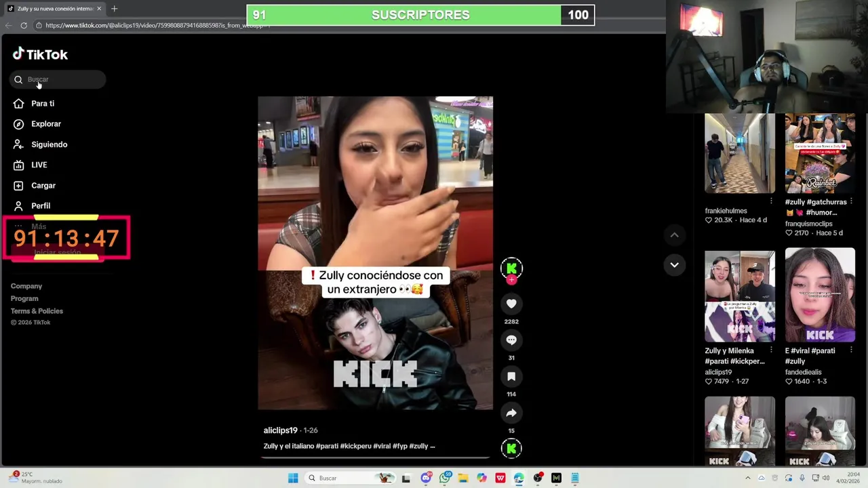Like the video with heart icon

(x=511, y=304)
